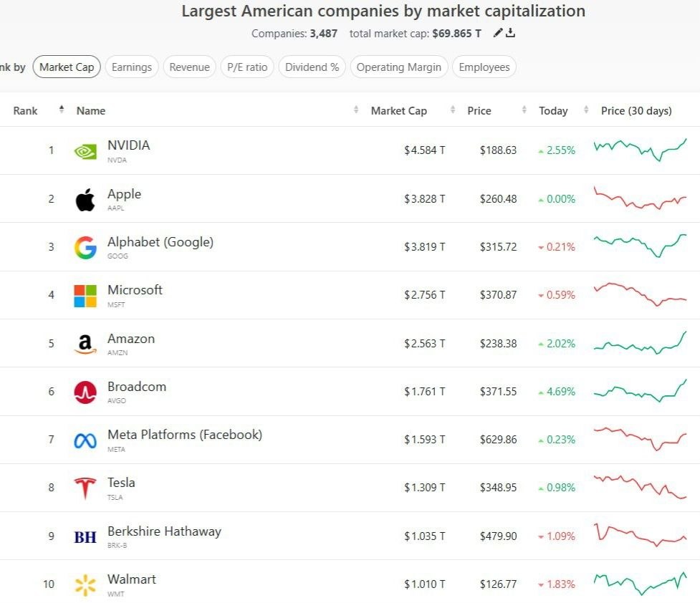
Task: Click Walmart's 30-day price sparkline chart
Action: [640, 584]
